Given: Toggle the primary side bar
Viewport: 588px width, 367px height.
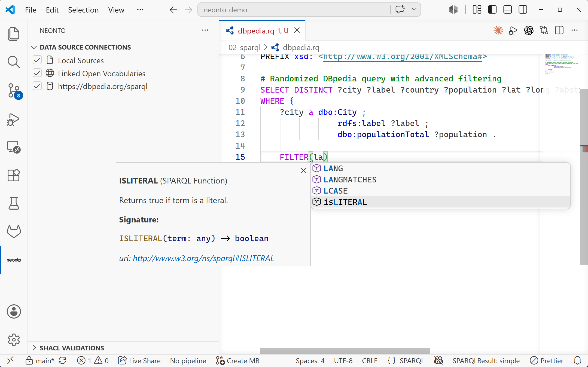Looking at the screenshot, I should [x=492, y=10].
